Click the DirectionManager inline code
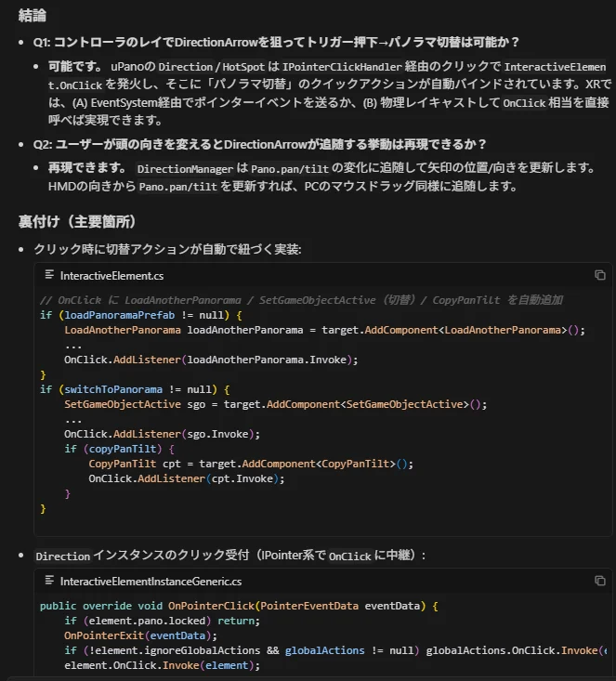This screenshot has height=681, width=616. [x=185, y=169]
